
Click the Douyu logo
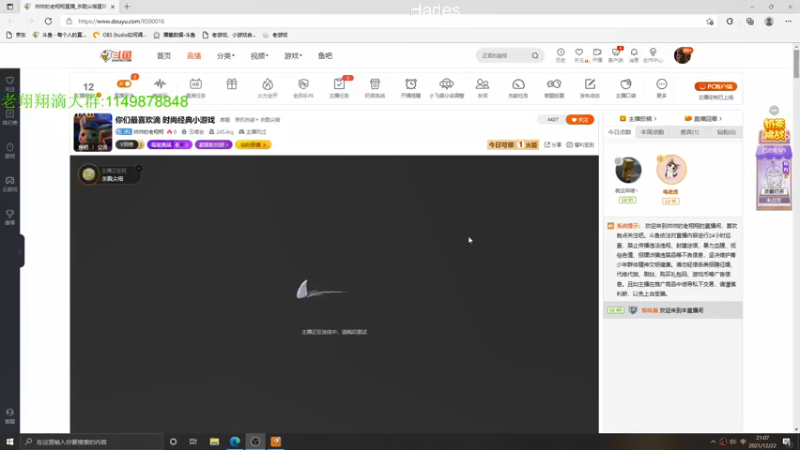[116, 56]
